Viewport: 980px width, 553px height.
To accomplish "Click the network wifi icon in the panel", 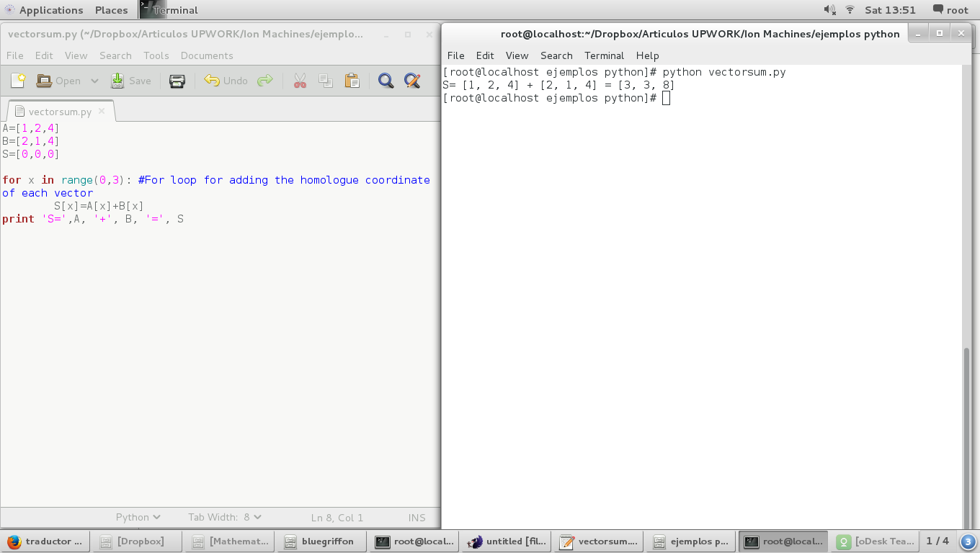I will click(850, 10).
